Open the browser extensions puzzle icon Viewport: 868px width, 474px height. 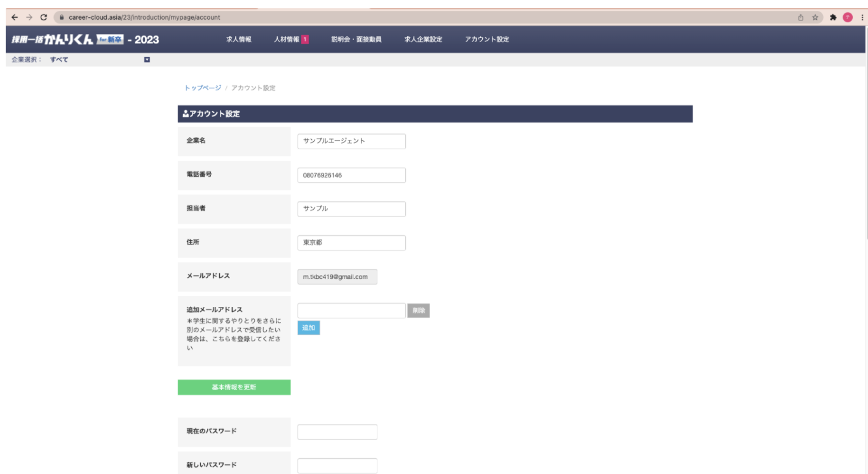tap(832, 17)
